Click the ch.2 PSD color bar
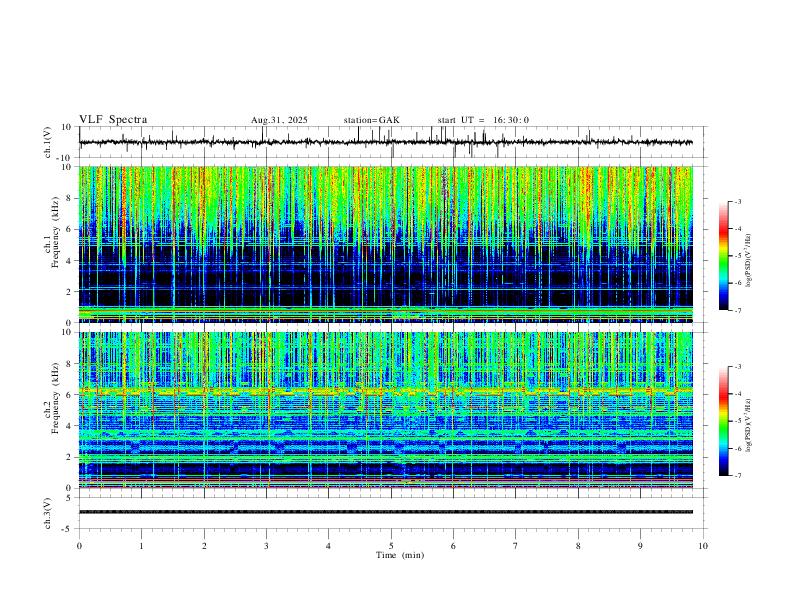Image resolution: width=792 pixels, height=612 pixels. tap(724, 421)
